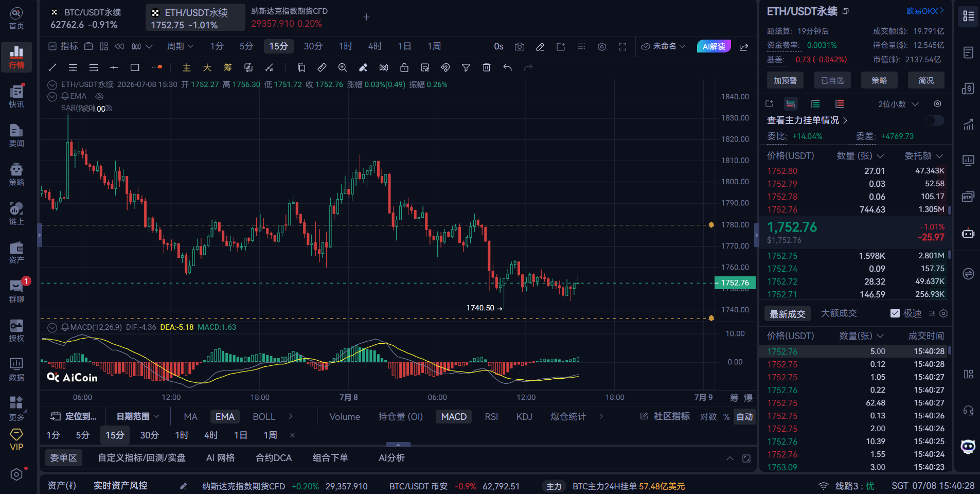Switch to the 大额成交 tab
The width and height of the screenshot is (980, 494).
(x=839, y=313)
